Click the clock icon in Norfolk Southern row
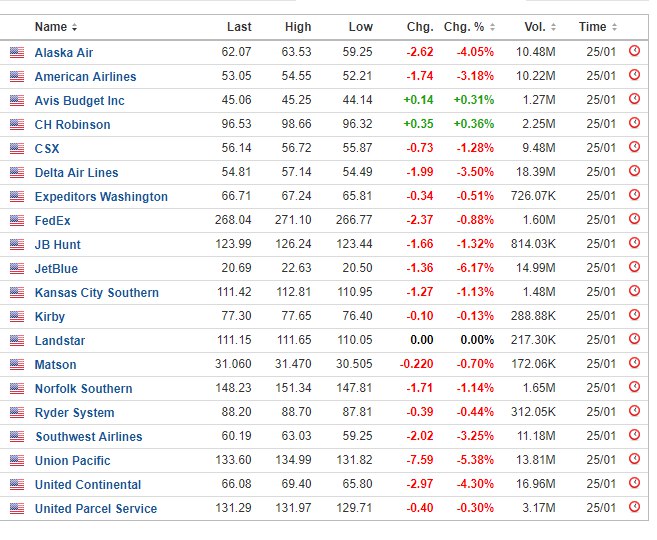 click(x=634, y=387)
